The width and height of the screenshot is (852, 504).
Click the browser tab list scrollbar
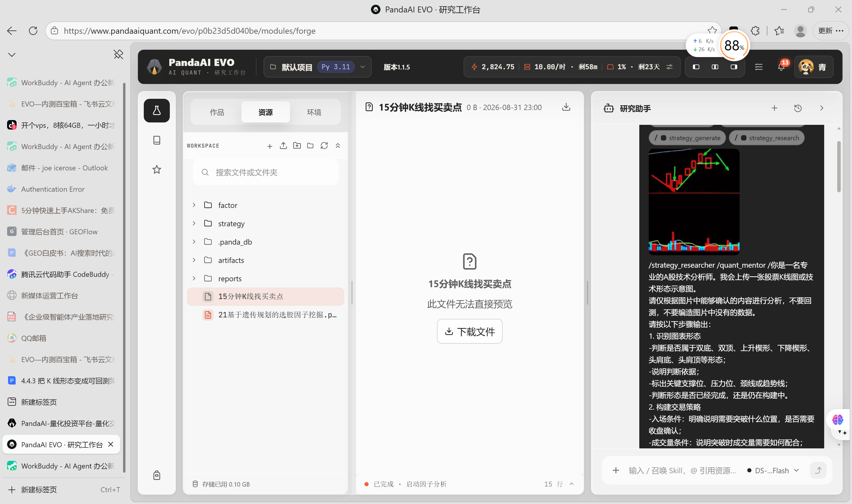coord(124,277)
